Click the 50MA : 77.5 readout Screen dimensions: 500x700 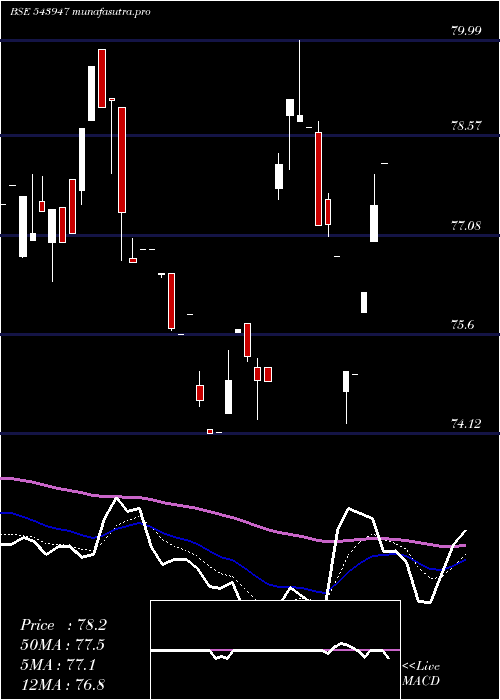pyautogui.click(x=62, y=645)
